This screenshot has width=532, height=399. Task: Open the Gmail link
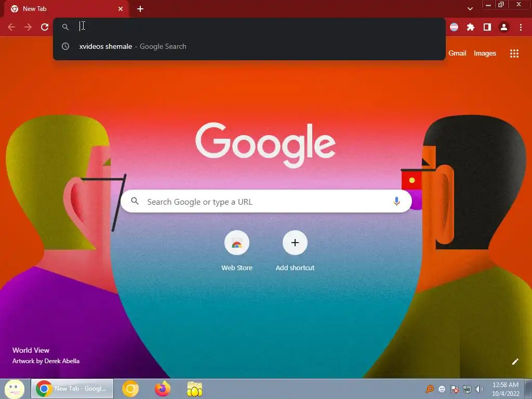[x=457, y=54]
